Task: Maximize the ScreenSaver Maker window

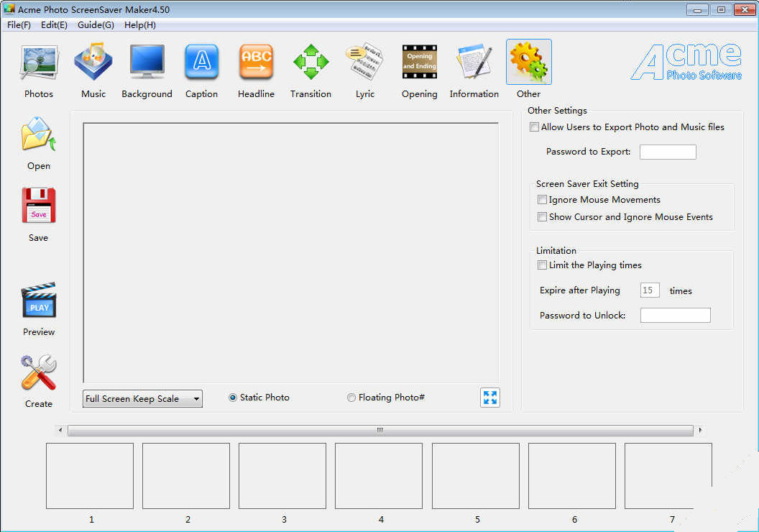Action: (x=721, y=9)
